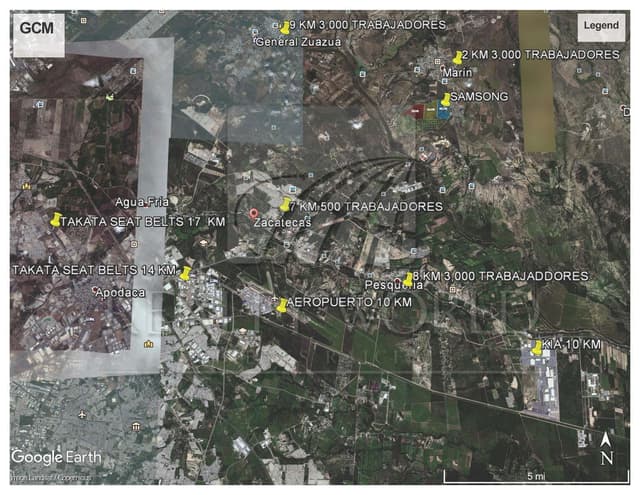This screenshot has height=495, width=640.
Task: Open the Legend panel button
Action: click(601, 24)
